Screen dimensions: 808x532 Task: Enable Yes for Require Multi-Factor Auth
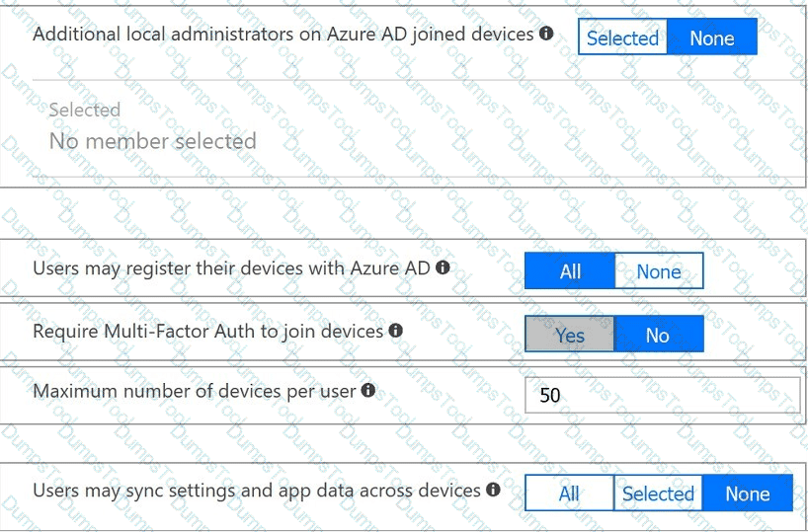click(569, 336)
